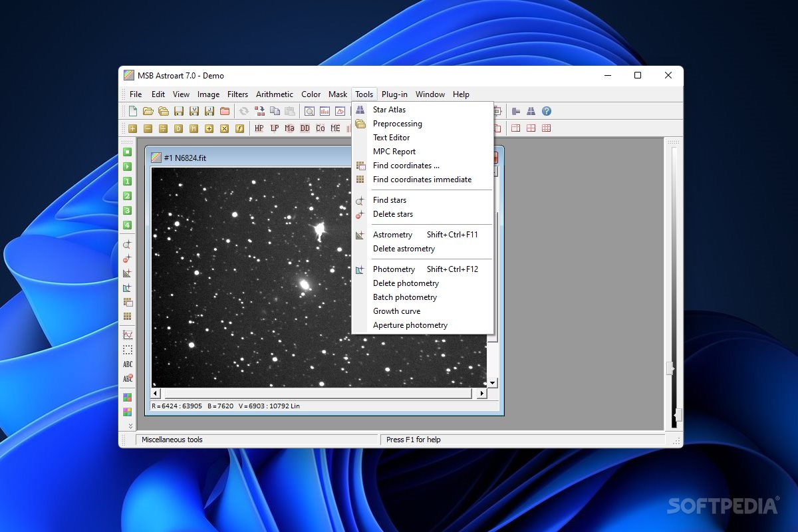Screen dimensions: 798x532
Task: Open the Arithmetic menu
Action: 275,94
